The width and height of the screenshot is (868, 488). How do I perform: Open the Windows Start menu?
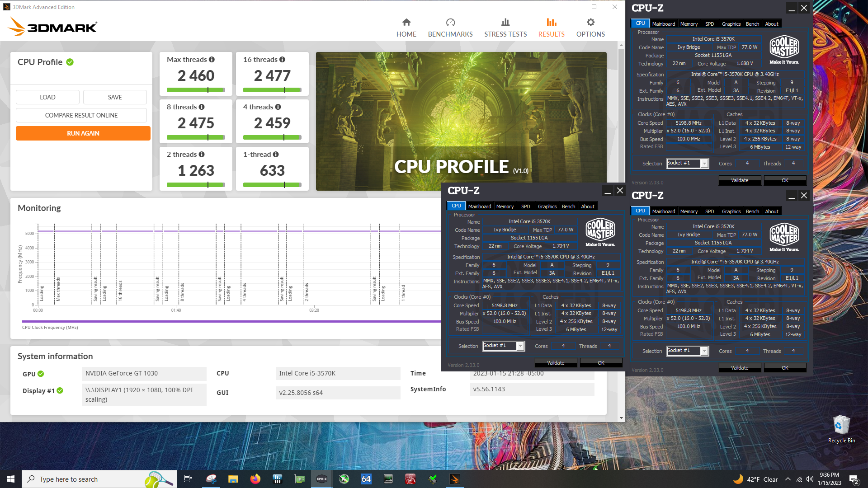(x=11, y=479)
